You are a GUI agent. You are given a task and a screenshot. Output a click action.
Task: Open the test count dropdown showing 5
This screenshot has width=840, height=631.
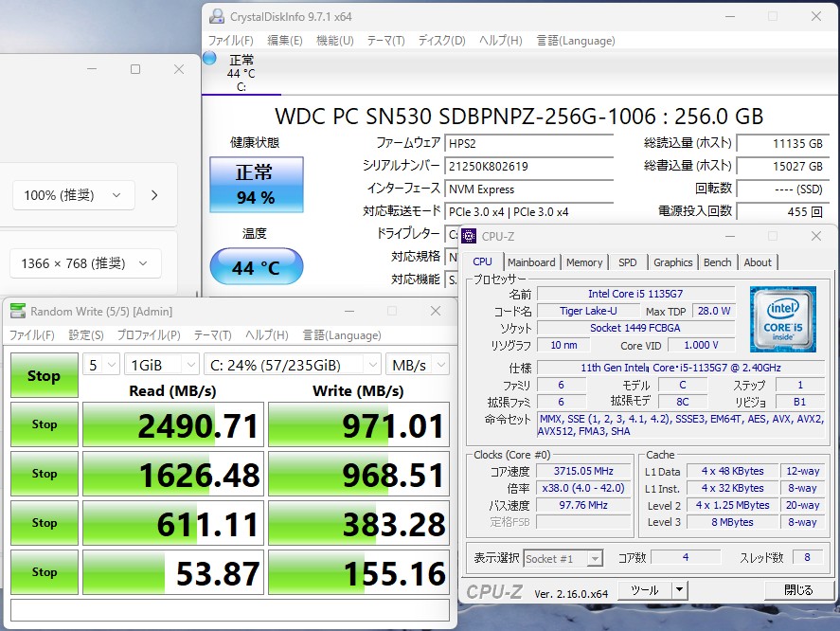point(101,365)
